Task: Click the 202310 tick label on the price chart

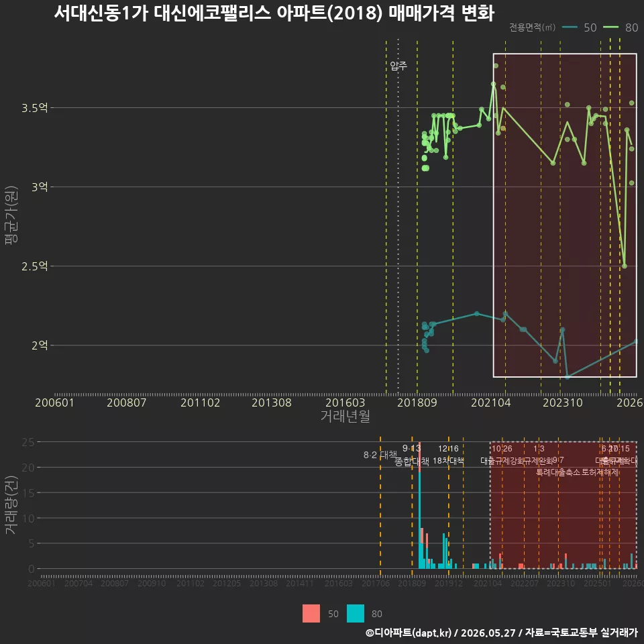Action: coord(563,402)
